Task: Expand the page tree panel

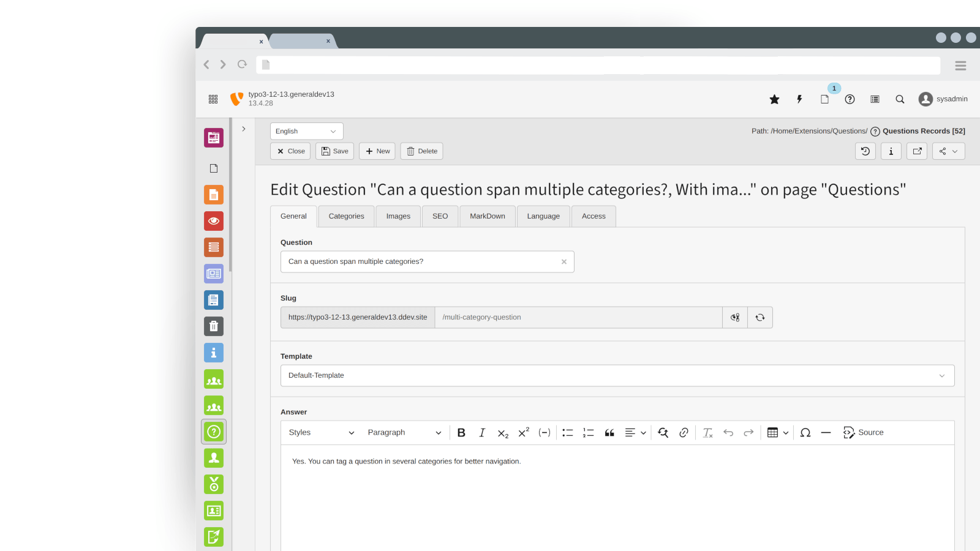Action: coord(244,129)
